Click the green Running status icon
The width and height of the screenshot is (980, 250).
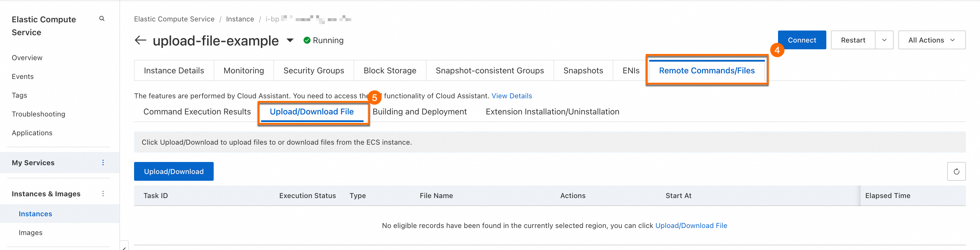(x=307, y=40)
